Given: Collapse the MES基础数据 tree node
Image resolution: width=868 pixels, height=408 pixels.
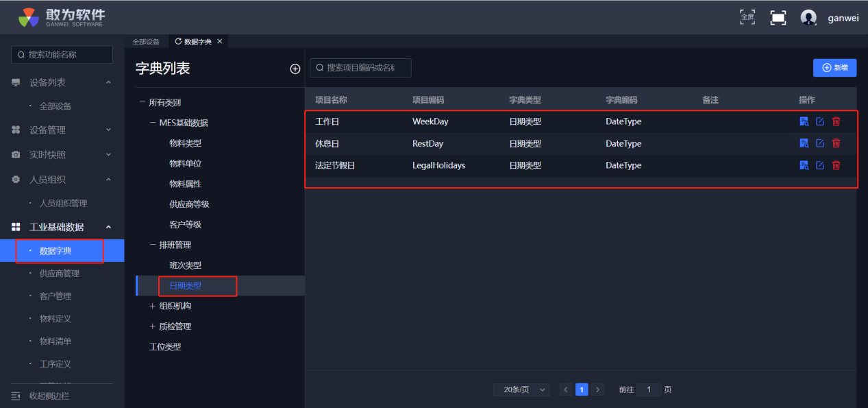Looking at the screenshot, I should pos(153,123).
